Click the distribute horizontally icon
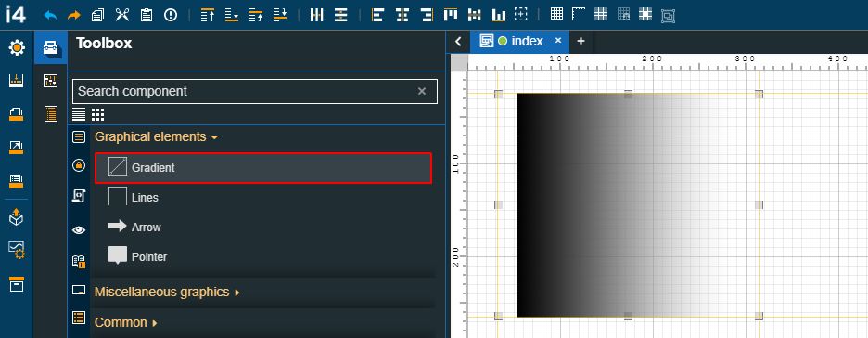Image resolution: width=868 pixels, height=338 pixels. 316,15
